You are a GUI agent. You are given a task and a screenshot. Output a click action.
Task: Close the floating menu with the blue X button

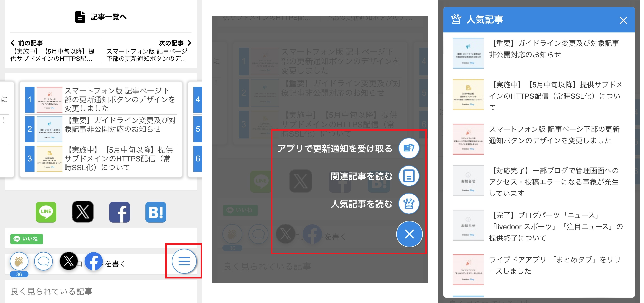tap(409, 234)
